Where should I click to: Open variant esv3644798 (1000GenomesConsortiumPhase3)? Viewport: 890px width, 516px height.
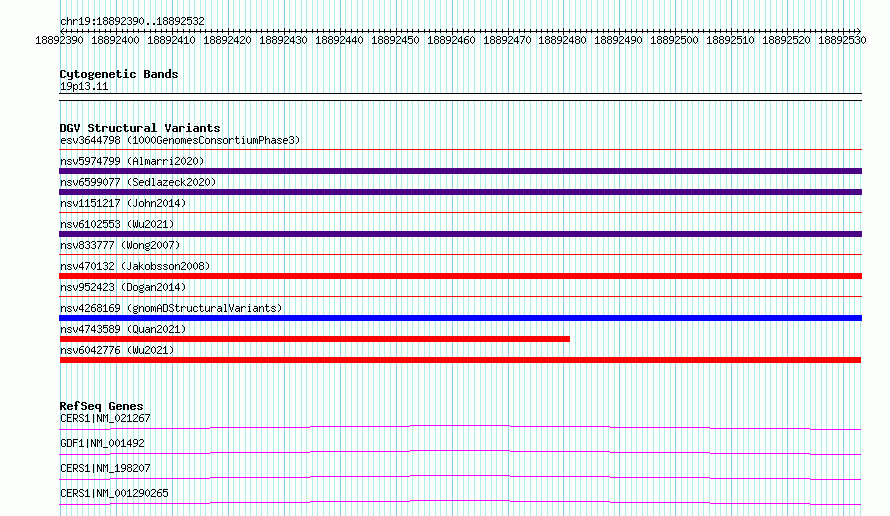click(180, 140)
